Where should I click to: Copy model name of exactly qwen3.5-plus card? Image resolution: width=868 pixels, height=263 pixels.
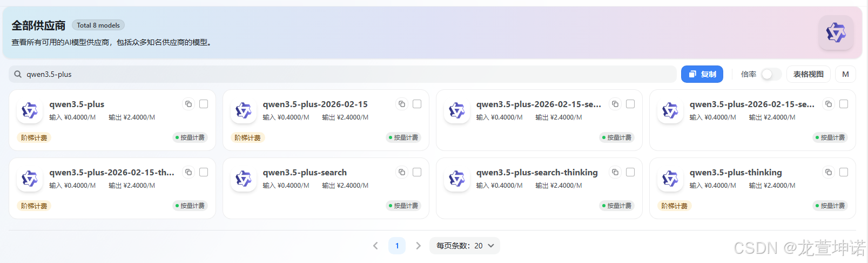[x=189, y=104]
